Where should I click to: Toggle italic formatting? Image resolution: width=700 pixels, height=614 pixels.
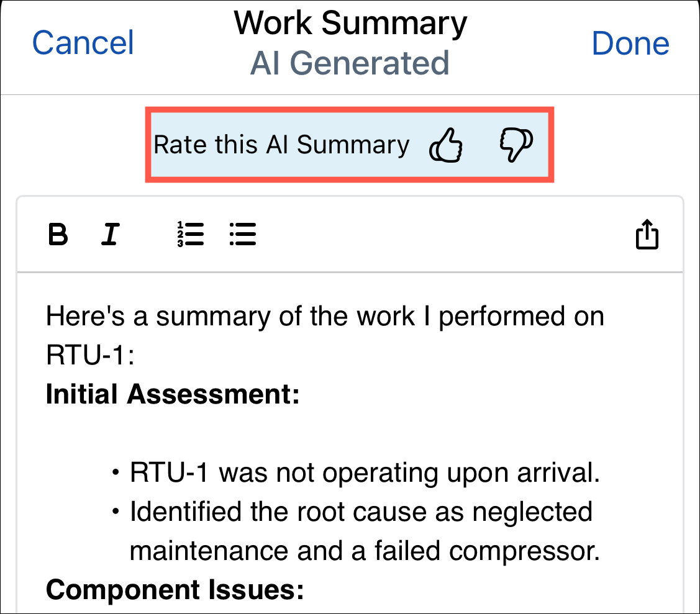(110, 235)
